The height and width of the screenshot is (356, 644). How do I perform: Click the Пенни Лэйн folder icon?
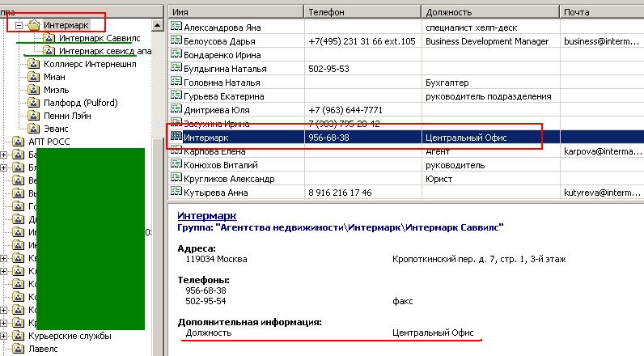pos(33,116)
